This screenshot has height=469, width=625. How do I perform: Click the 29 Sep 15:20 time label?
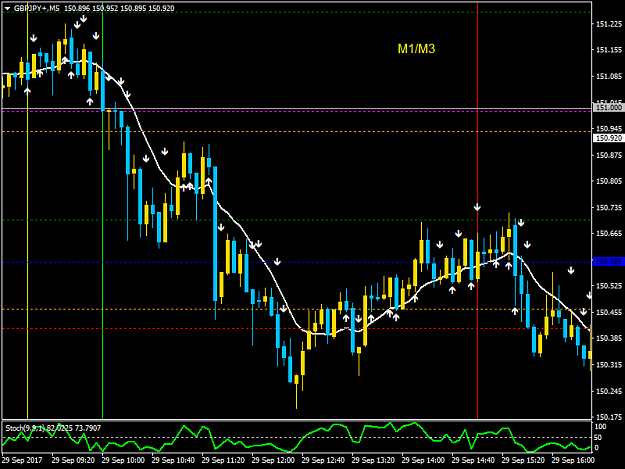point(523,460)
